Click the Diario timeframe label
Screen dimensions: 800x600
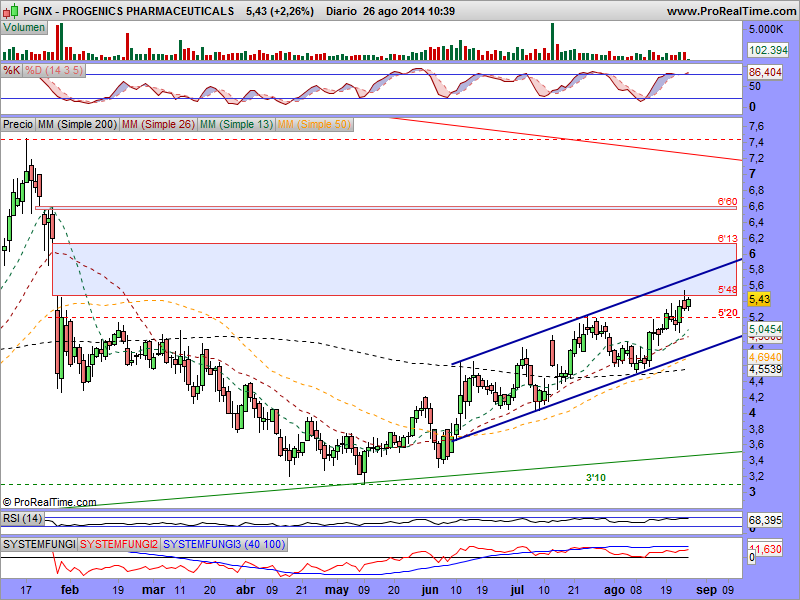341,11
